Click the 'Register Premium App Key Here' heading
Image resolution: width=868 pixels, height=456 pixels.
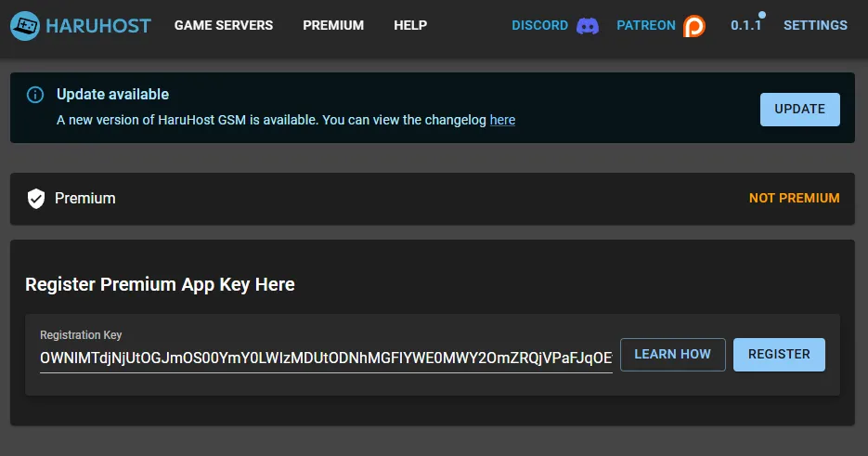click(x=160, y=284)
